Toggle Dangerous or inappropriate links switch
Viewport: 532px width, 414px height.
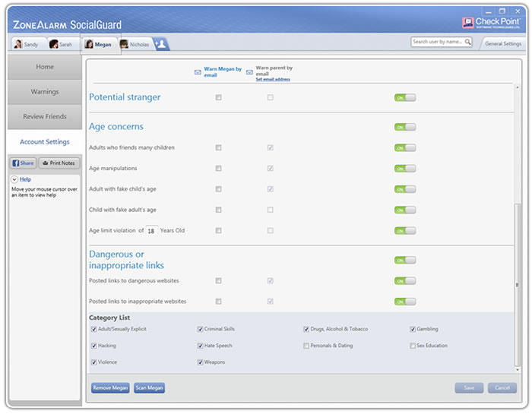405,261
